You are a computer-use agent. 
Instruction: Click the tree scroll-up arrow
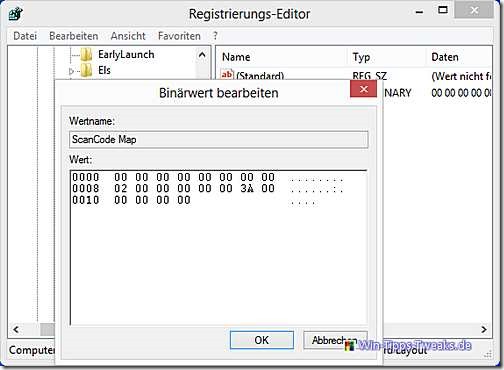pyautogui.click(x=202, y=55)
